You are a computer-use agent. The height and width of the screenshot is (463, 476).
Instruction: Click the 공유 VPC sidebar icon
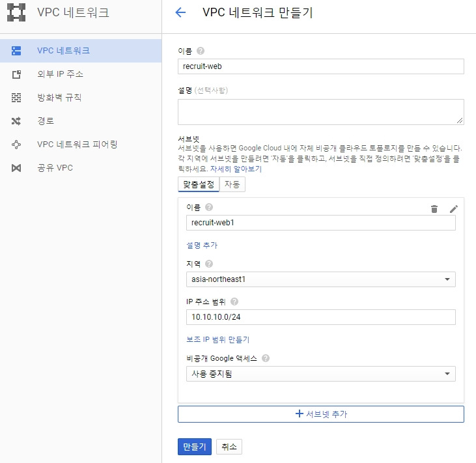(x=16, y=168)
